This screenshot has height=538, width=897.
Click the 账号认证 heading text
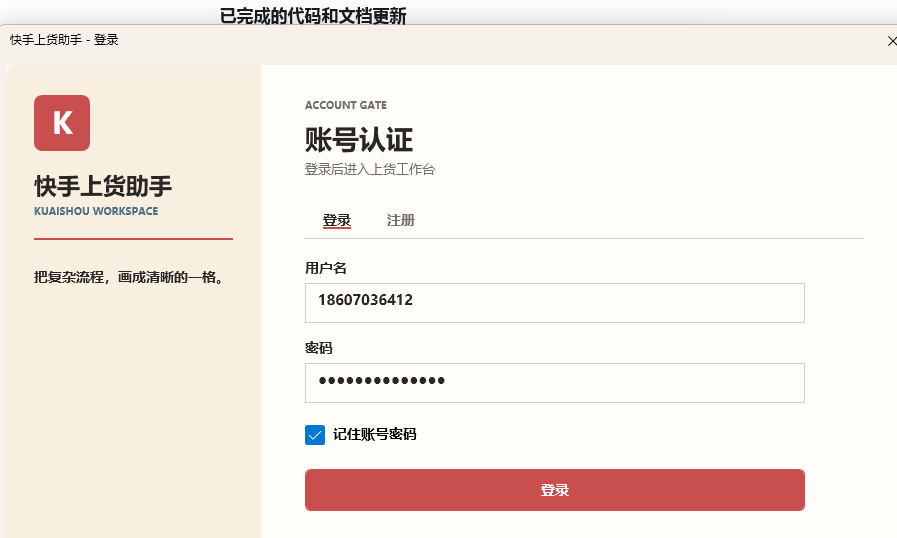coord(359,140)
